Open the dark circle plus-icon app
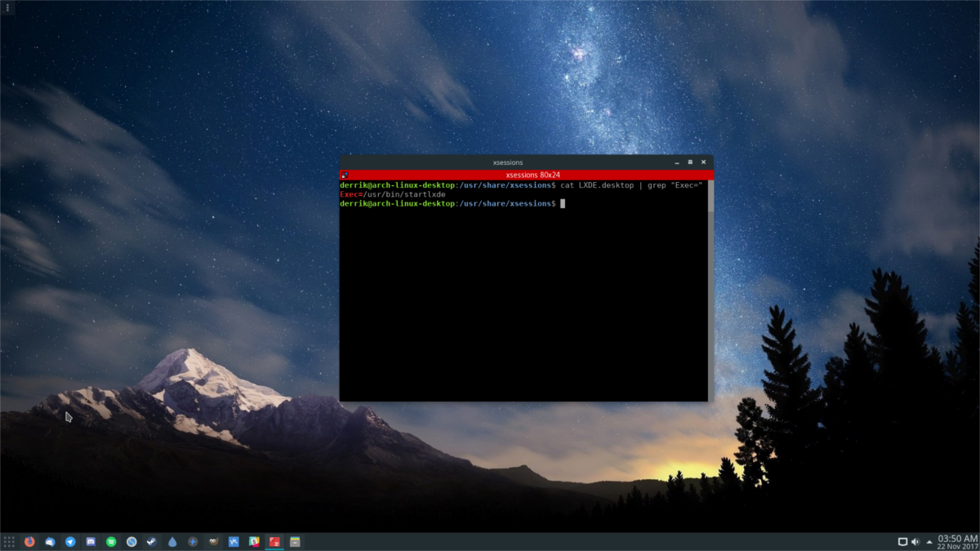 click(193, 541)
